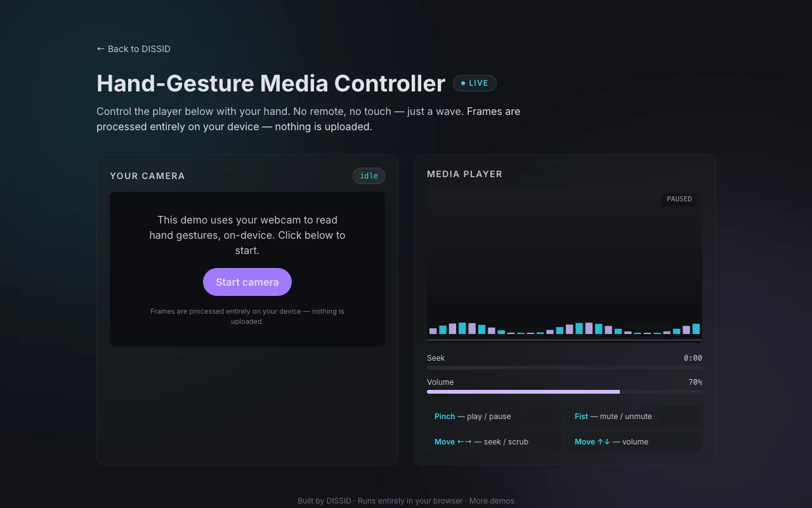Click the Volume label
This screenshot has height=508, width=812.
440,382
